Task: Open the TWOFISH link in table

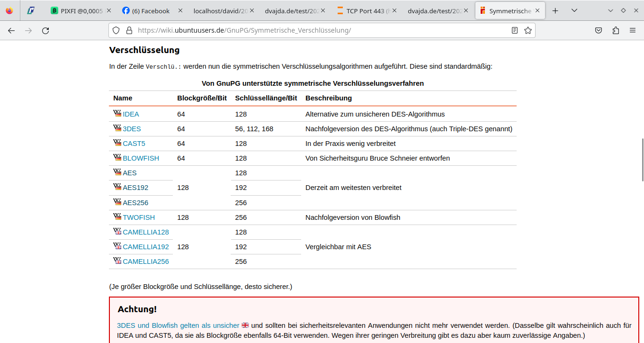Action: point(139,217)
